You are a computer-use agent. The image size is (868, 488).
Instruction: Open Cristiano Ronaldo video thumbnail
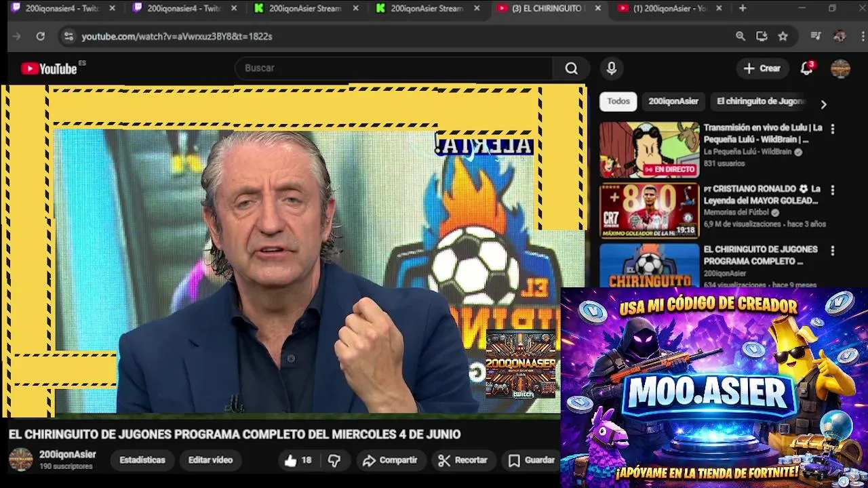coord(649,211)
